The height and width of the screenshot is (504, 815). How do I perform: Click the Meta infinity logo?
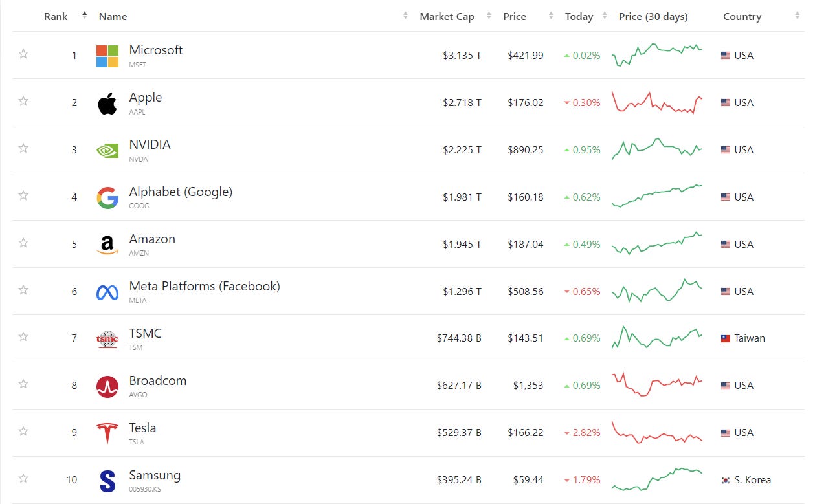tap(107, 292)
